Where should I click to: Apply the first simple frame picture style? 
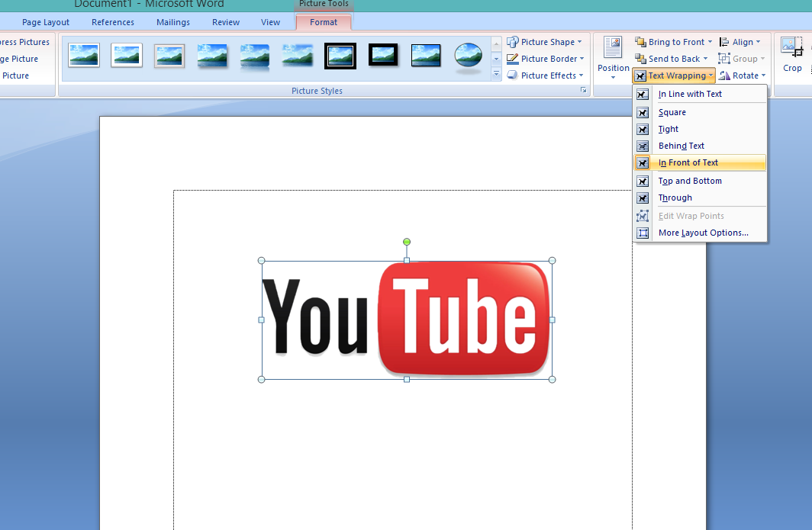84,56
